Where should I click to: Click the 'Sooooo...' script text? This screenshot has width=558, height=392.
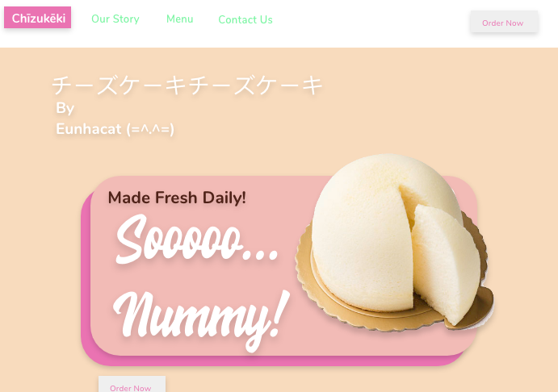(197, 240)
